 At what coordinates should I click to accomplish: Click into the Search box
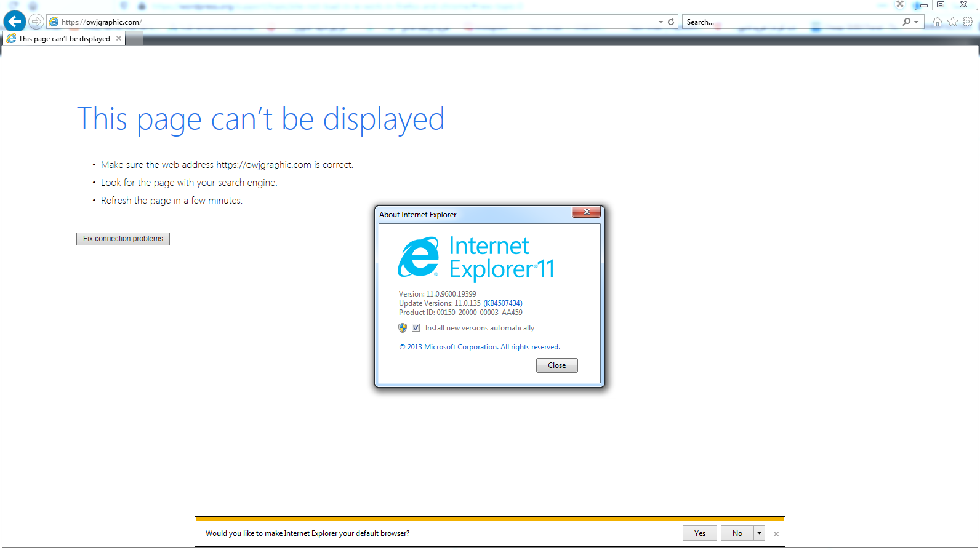point(792,22)
